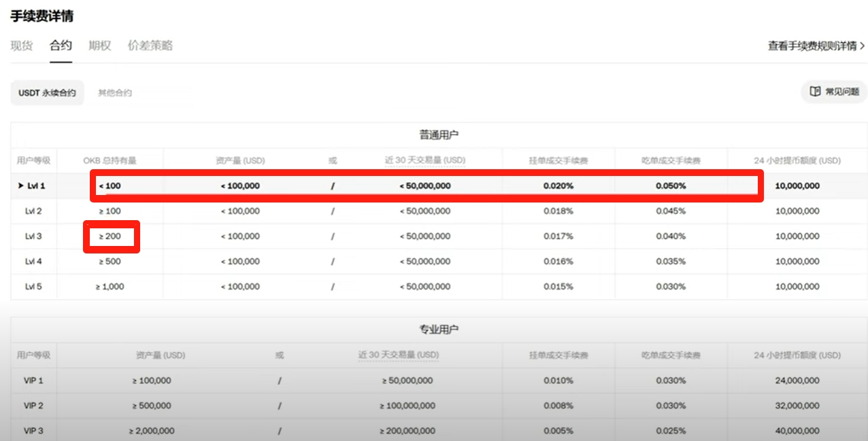This screenshot has height=441, width=868.
Task: Click the arrow marker beside Lvl 1
Action: click(21, 186)
